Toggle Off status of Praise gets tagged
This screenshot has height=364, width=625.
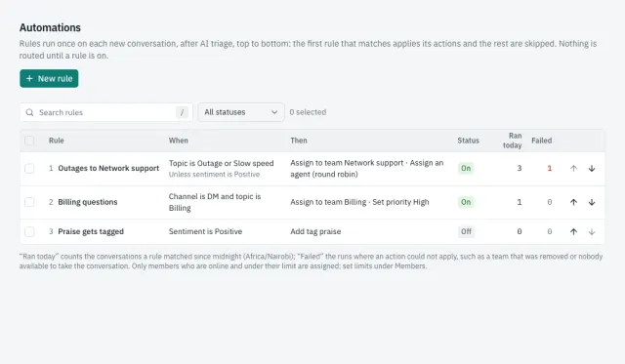point(466,231)
